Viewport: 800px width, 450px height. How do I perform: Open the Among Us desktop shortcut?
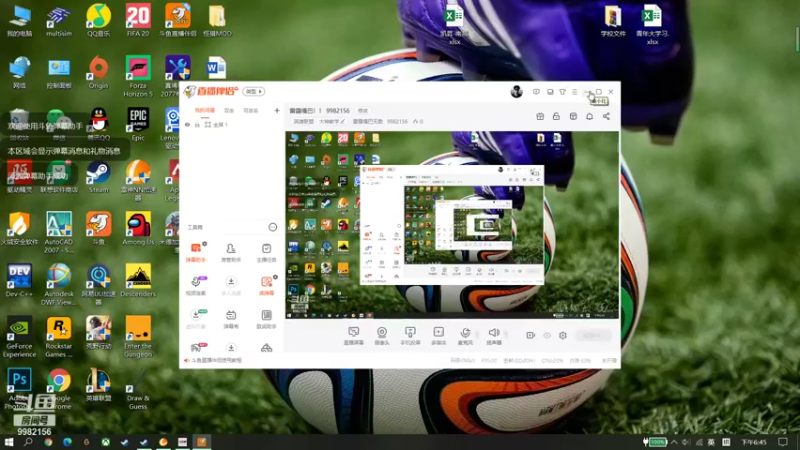138,228
